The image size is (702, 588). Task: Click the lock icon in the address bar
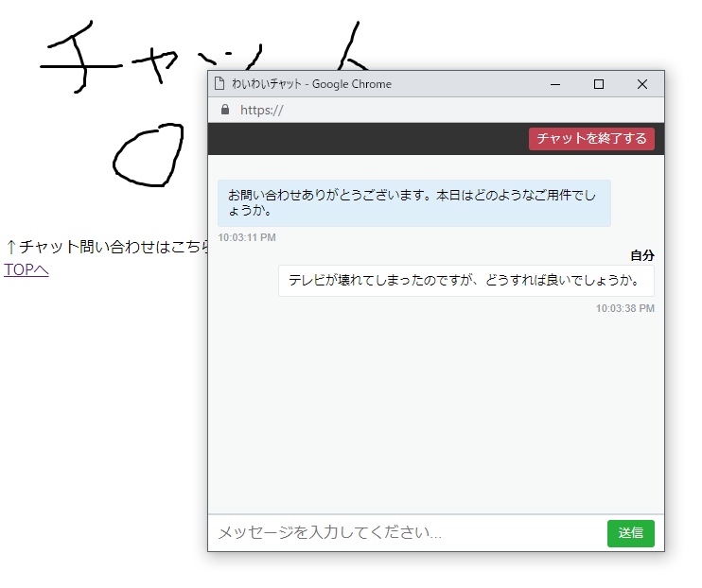[x=225, y=110]
